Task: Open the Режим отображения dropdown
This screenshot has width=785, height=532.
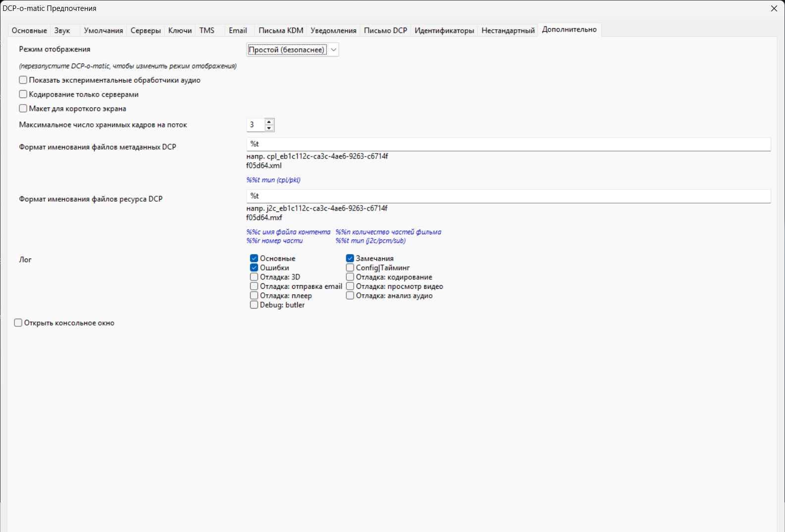Action: (x=293, y=50)
